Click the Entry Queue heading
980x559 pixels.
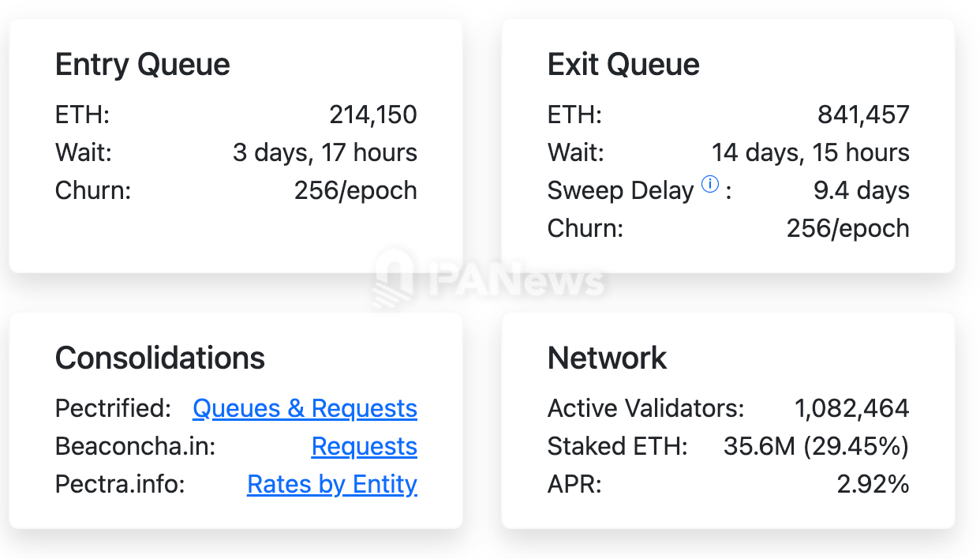pos(143,64)
